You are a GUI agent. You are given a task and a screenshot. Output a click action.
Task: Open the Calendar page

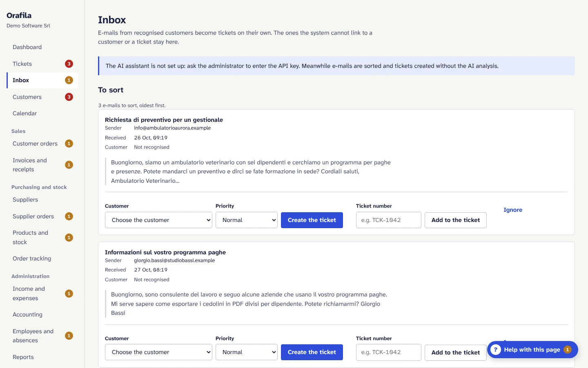coord(42,113)
